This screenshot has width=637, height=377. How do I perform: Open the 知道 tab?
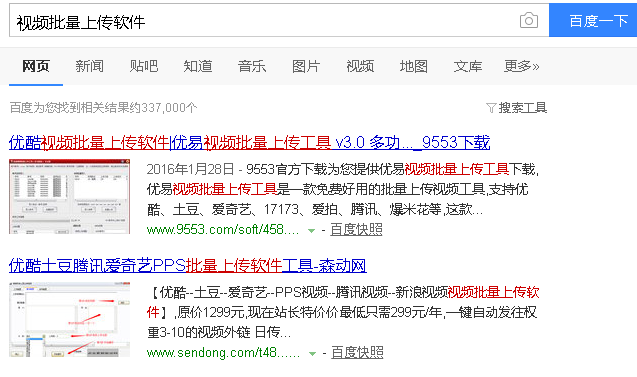[x=198, y=66]
